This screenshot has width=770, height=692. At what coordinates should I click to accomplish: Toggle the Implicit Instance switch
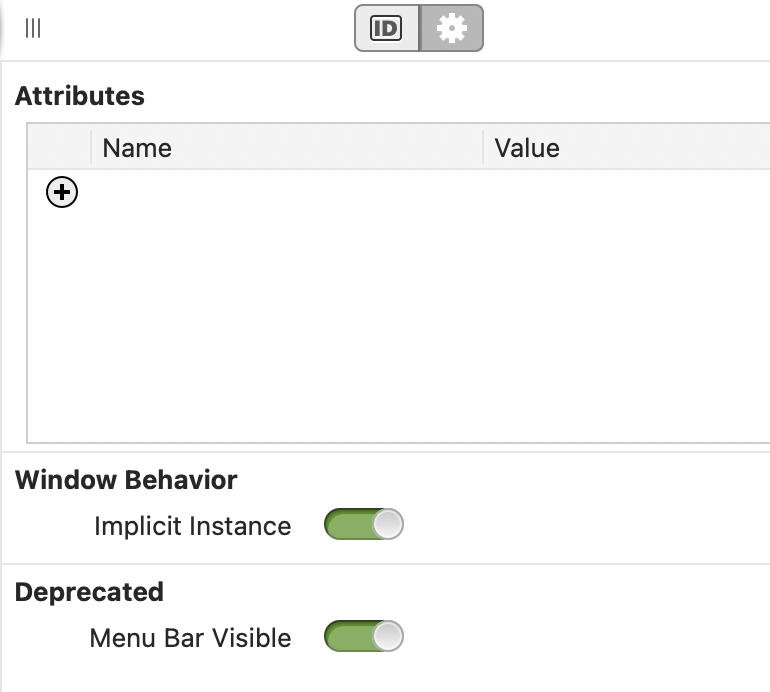pos(363,525)
